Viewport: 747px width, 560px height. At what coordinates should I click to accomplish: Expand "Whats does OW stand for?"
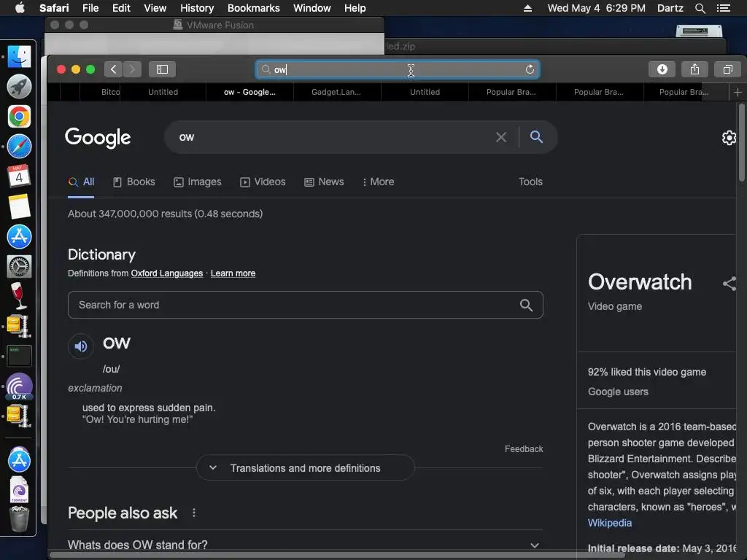click(305, 545)
